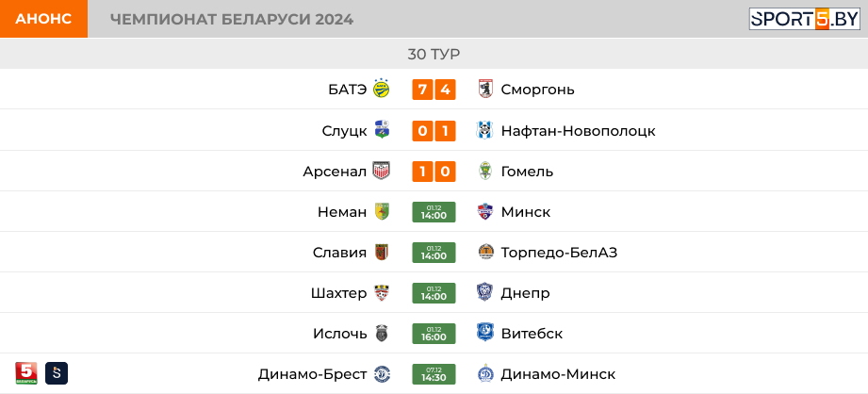
Task: Open the Чемпионат Беларуси 2024 heading
Action: pos(232,20)
